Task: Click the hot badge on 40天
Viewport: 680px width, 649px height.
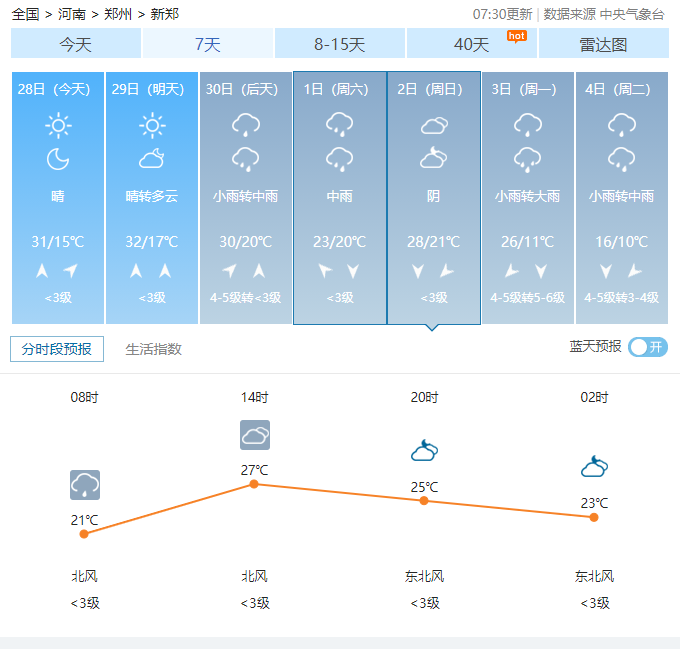Action: pyautogui.click(x=517, y=36)
